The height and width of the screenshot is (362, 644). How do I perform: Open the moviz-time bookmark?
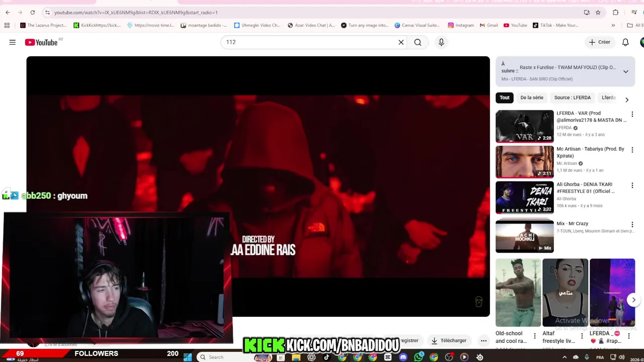point(150,25)
